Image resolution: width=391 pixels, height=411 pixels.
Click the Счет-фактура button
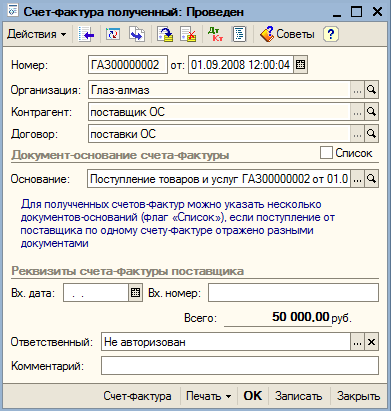137,396
